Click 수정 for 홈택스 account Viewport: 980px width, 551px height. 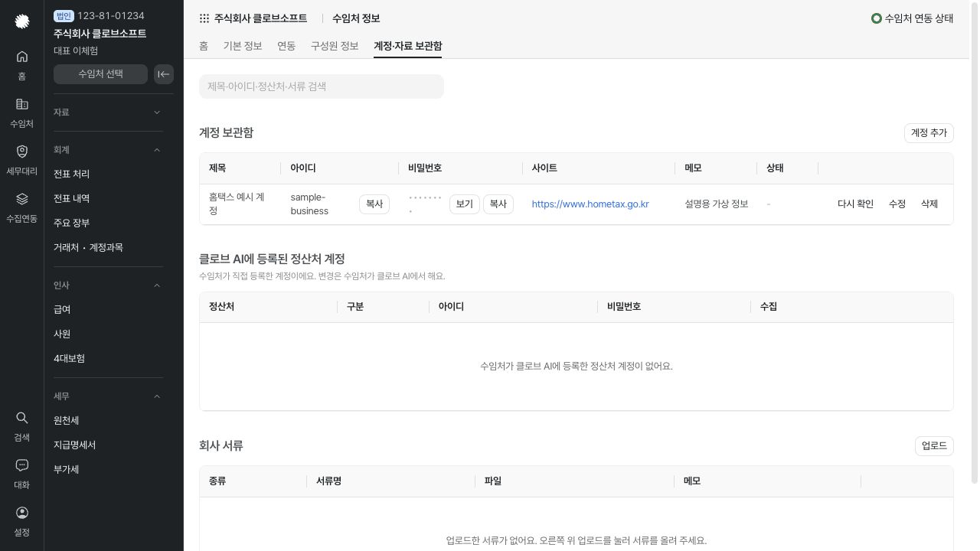point(897,204)
